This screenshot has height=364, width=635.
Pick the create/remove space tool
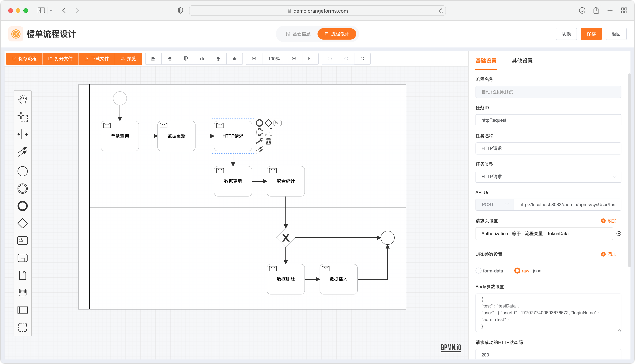22,134
